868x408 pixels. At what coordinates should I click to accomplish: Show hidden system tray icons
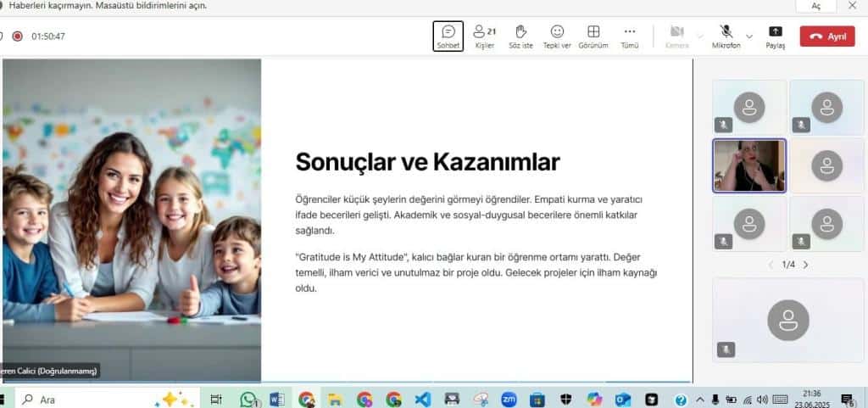[x=700, y=399]
